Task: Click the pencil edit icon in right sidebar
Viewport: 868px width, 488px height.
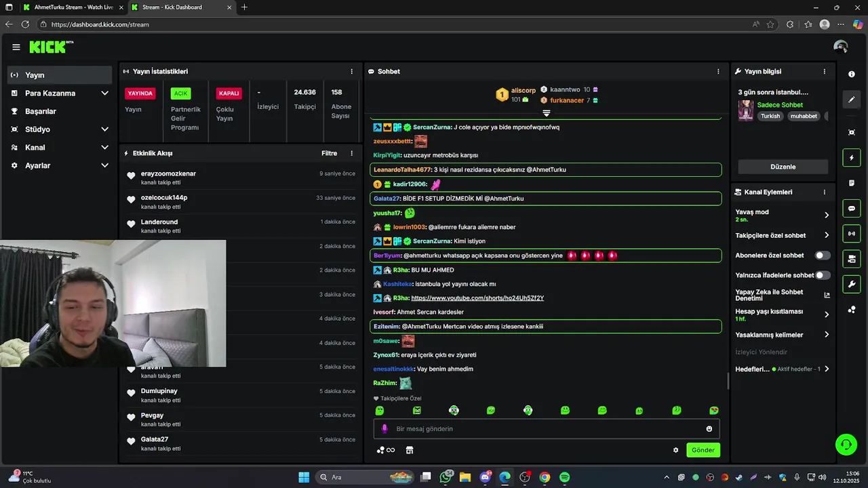Action: pyautogui.click(x=852, y=100)
